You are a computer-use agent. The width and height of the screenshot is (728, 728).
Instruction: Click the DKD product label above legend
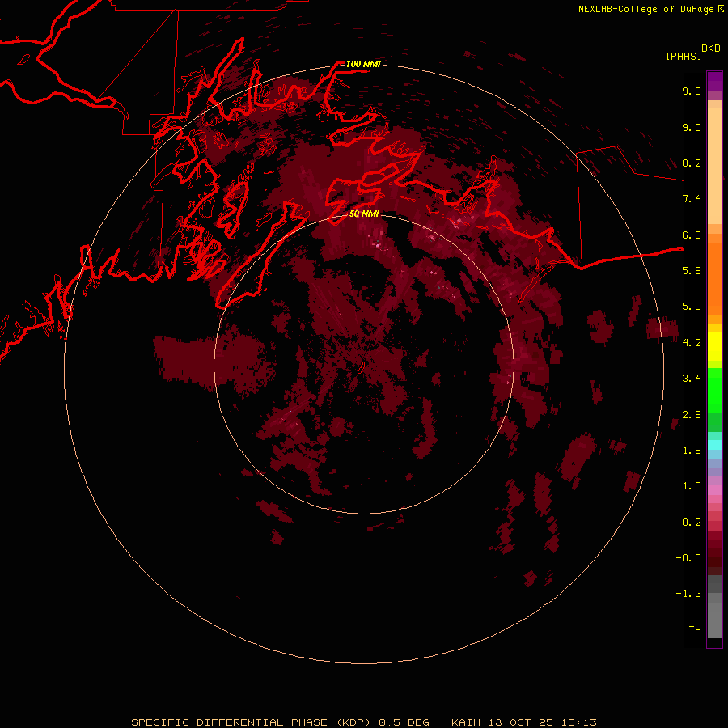point(711,49)
